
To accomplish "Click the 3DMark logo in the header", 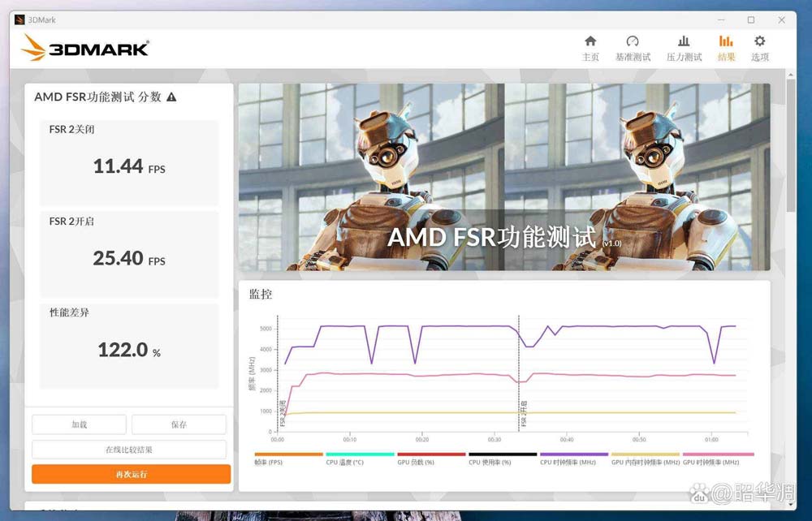I will tap(85, 48).
